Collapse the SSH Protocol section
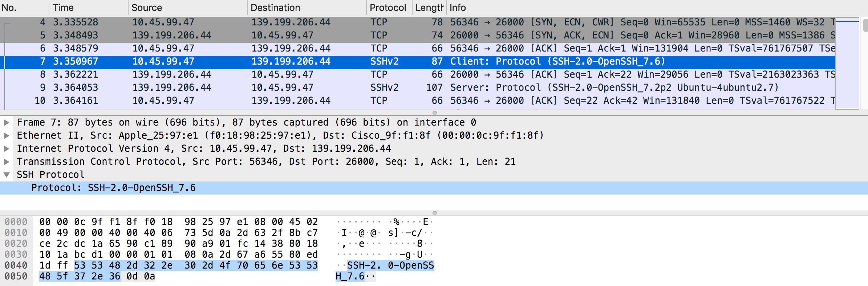The height and width of the screenshot is (286, 868). [x=7, y=175]
